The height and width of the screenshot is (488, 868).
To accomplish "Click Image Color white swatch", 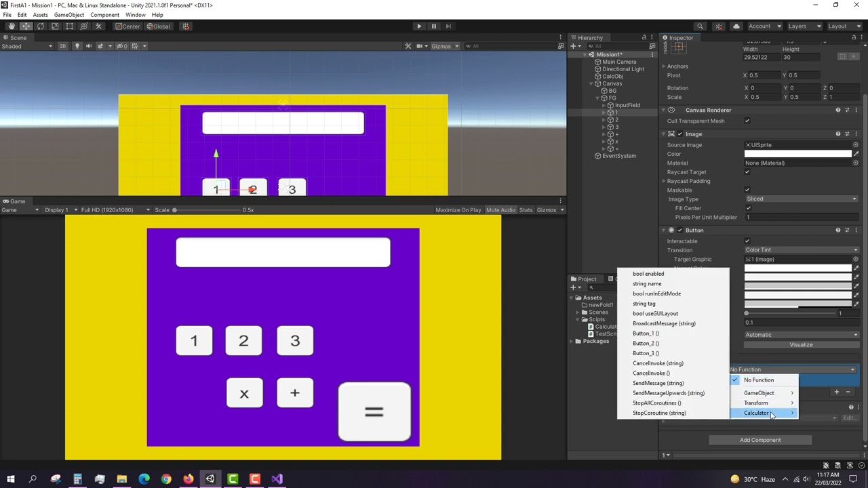I will [x=797, y=154].
